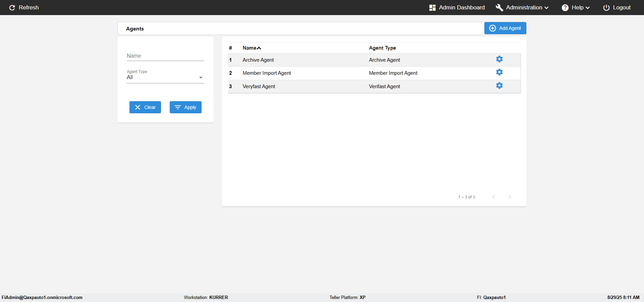
Task: Click row number 2 cell
Action: click(x=230, y=73)
